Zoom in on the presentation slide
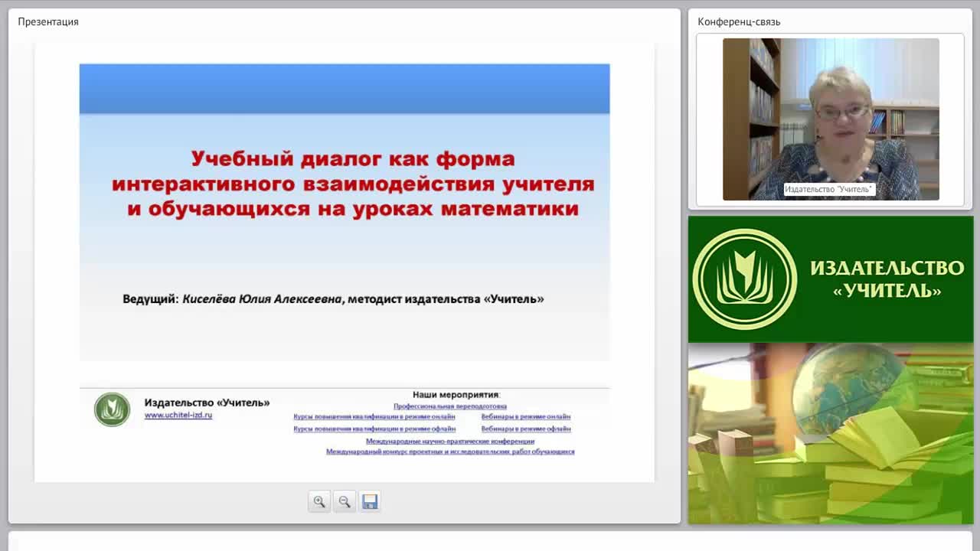The image size is (980, 551). click(319, 501)
